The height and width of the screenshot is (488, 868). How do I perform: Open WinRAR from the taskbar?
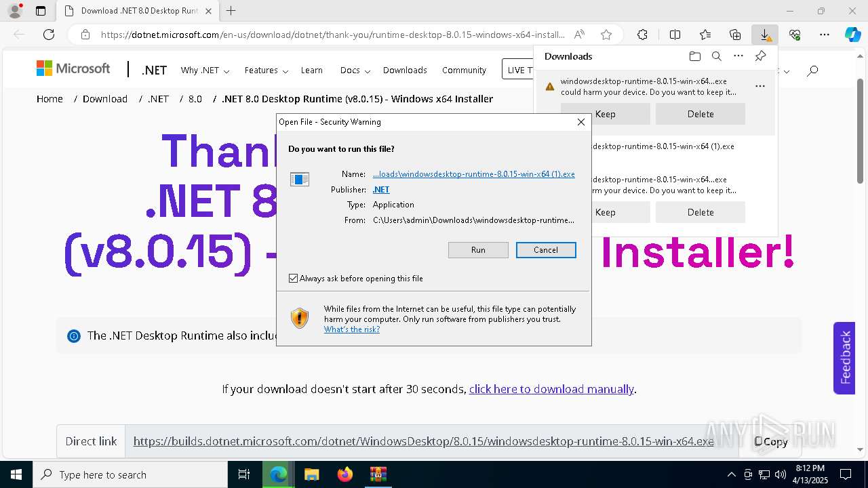point(378,474)
